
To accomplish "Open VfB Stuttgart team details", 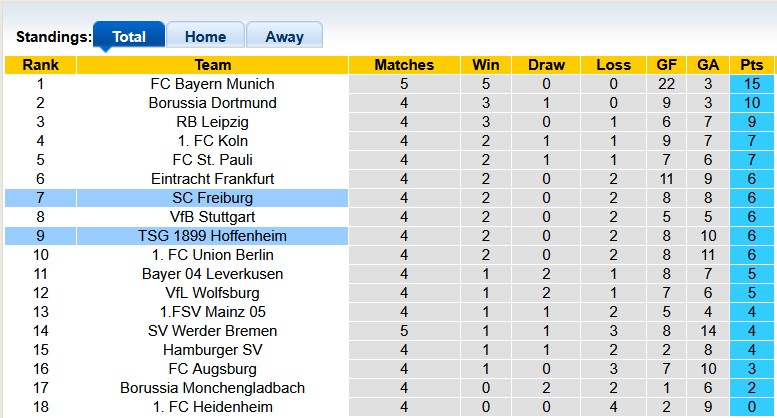I will pos(212,217).
